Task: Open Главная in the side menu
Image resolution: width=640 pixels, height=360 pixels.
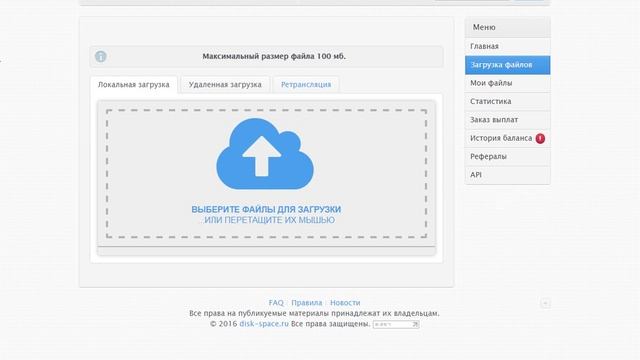Action: [x=507, y=47]
